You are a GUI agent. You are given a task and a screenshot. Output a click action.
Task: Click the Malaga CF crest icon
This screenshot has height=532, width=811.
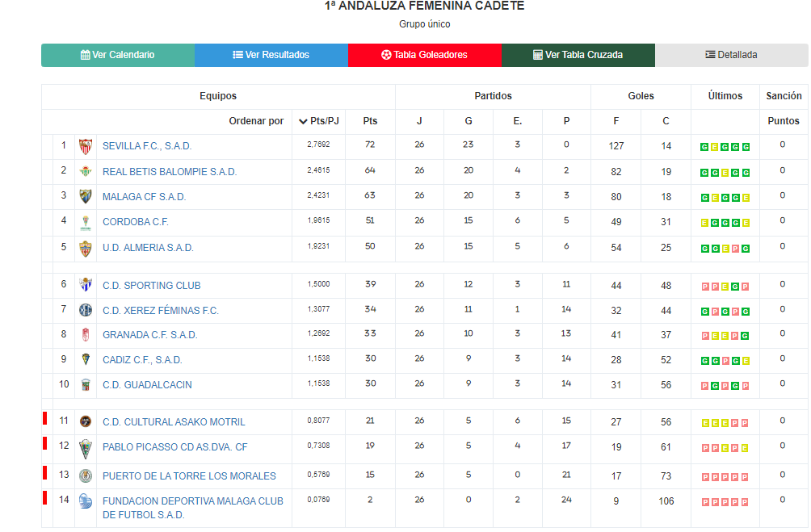coord(86,196)
